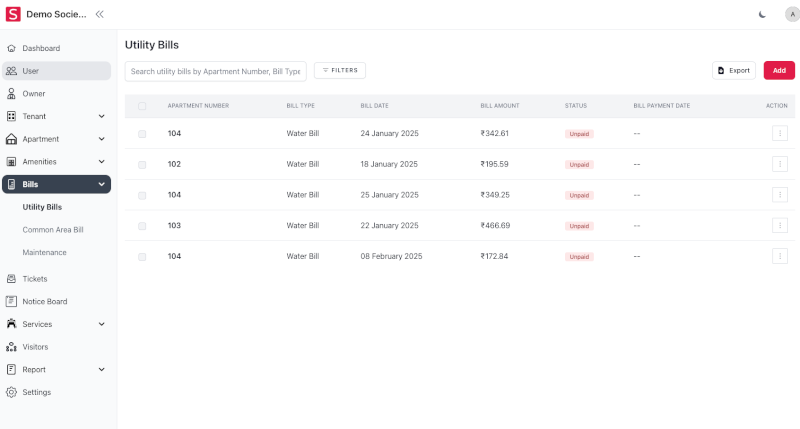
Task: Open Visitors icon in sidebar
Action: click(x=11, y=347)
